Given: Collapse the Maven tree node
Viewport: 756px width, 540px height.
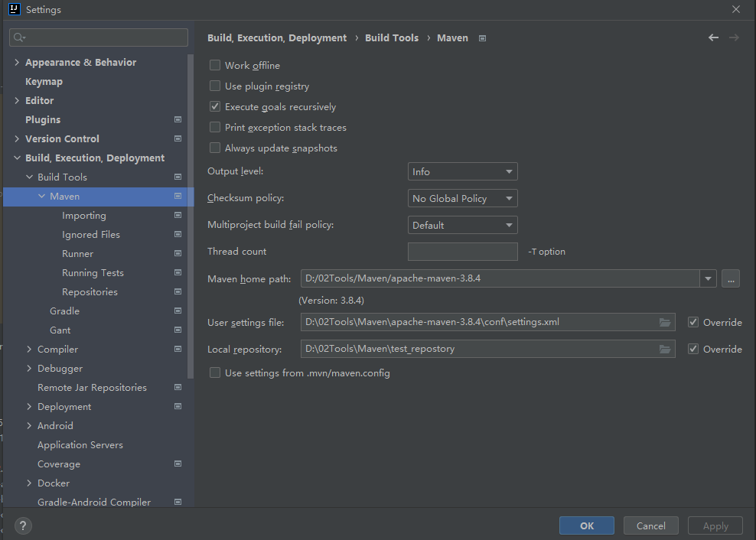Looking at the screenshot, I should (x=41, y=197).
